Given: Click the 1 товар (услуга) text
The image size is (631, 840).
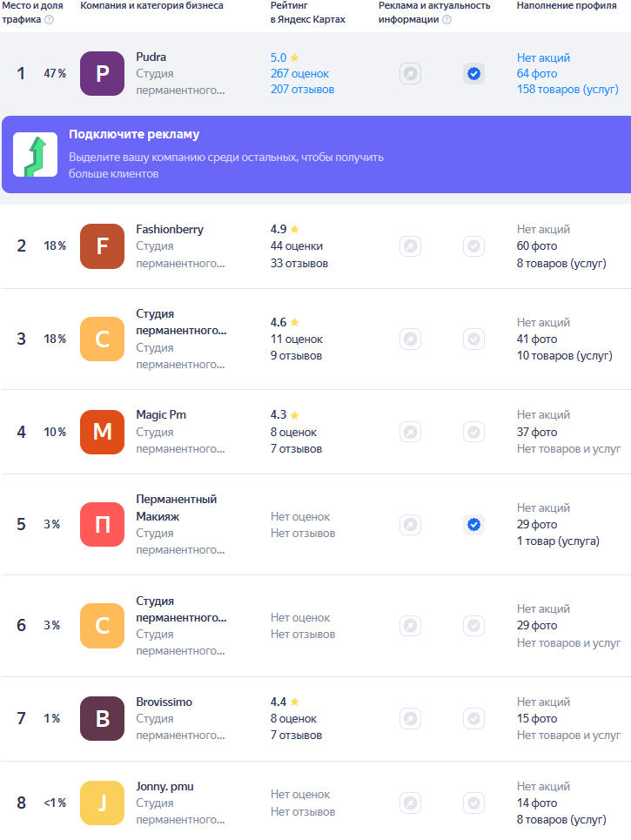Looking at the screenshot, I should pos(558,541).
